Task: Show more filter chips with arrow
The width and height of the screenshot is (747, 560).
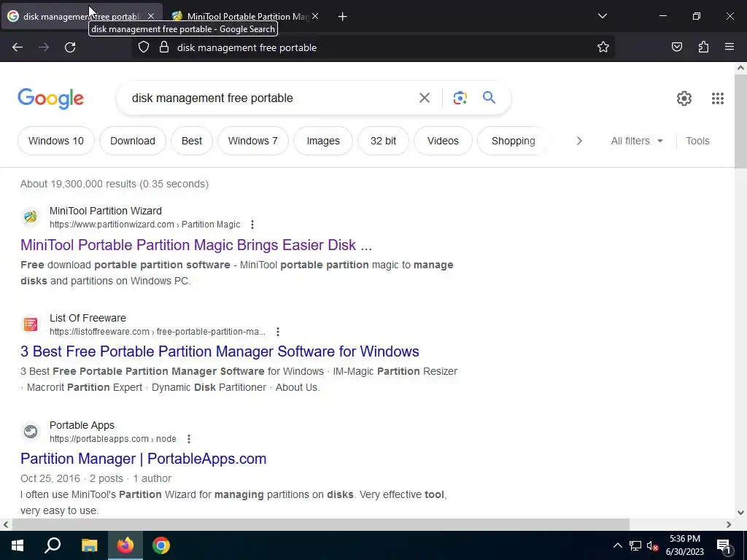Action: 579,141
